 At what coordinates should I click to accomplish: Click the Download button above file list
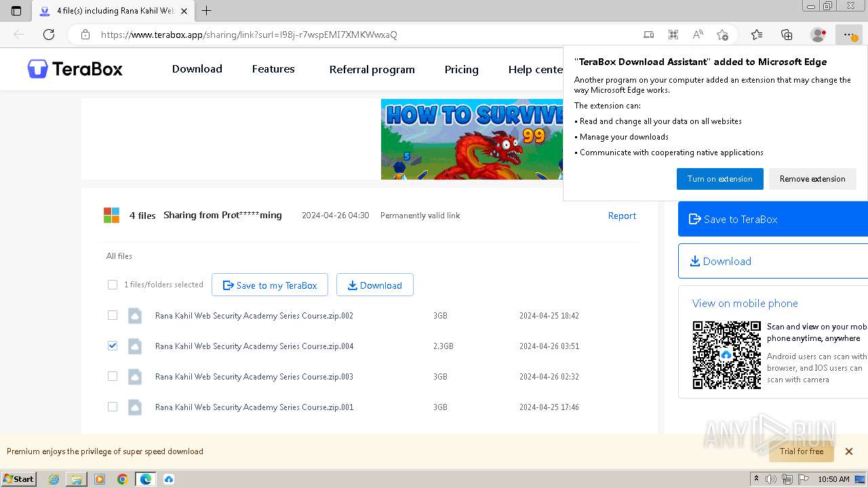click(x=375, y=285)
